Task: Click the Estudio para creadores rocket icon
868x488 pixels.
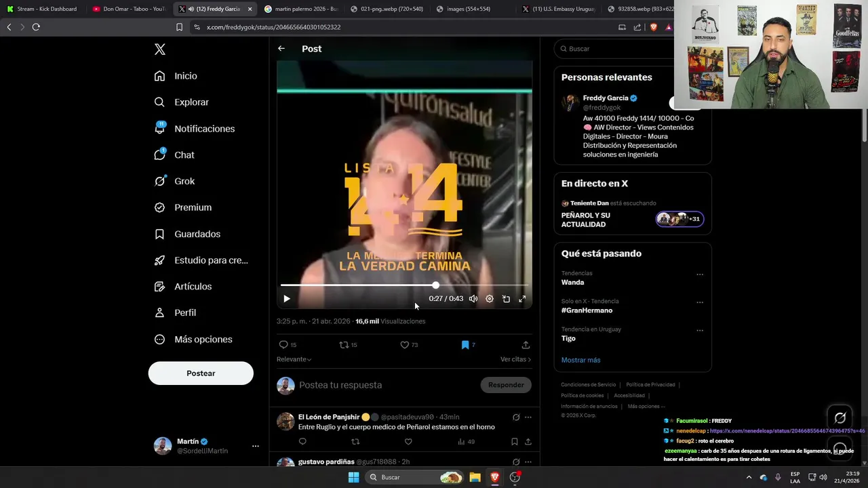Action: [x=159, y=260]
